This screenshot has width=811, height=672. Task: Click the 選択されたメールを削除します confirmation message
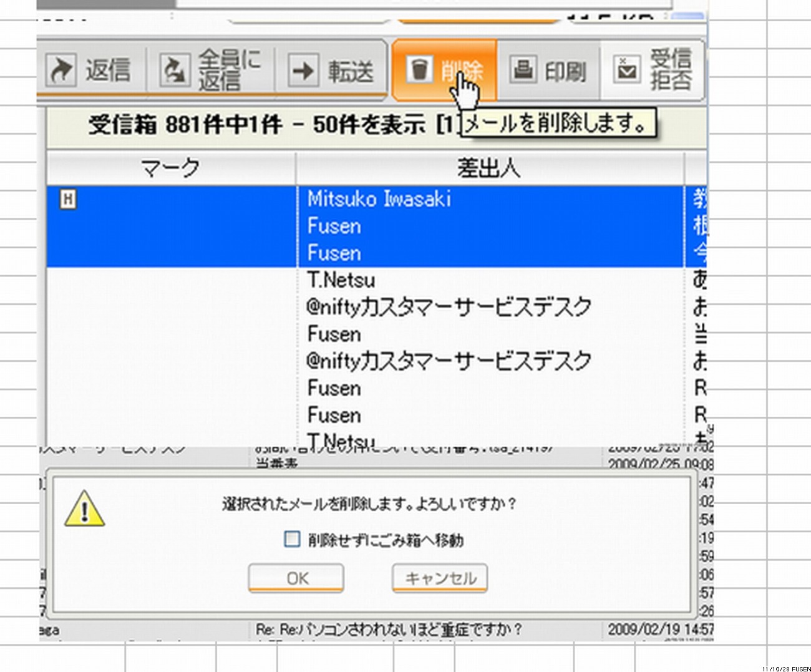[x=369, y=504]
